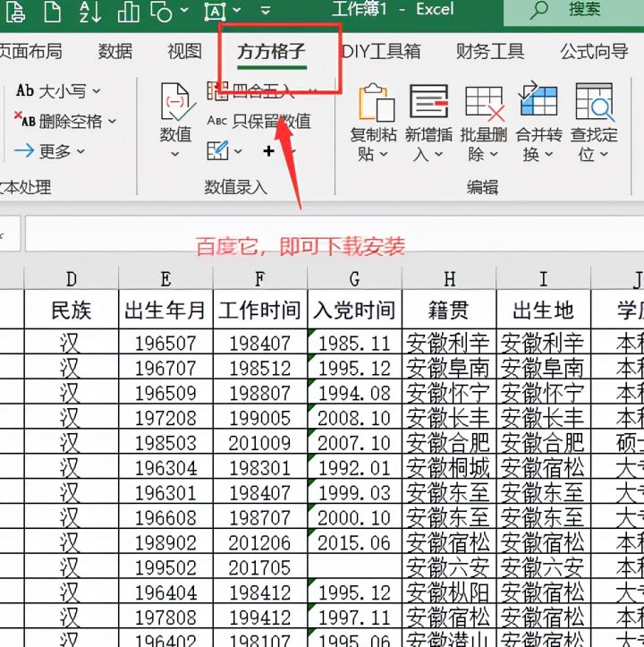Switch to the 数据 tab
The height and width of the screenshot is (647, 644).
[115, 52]
